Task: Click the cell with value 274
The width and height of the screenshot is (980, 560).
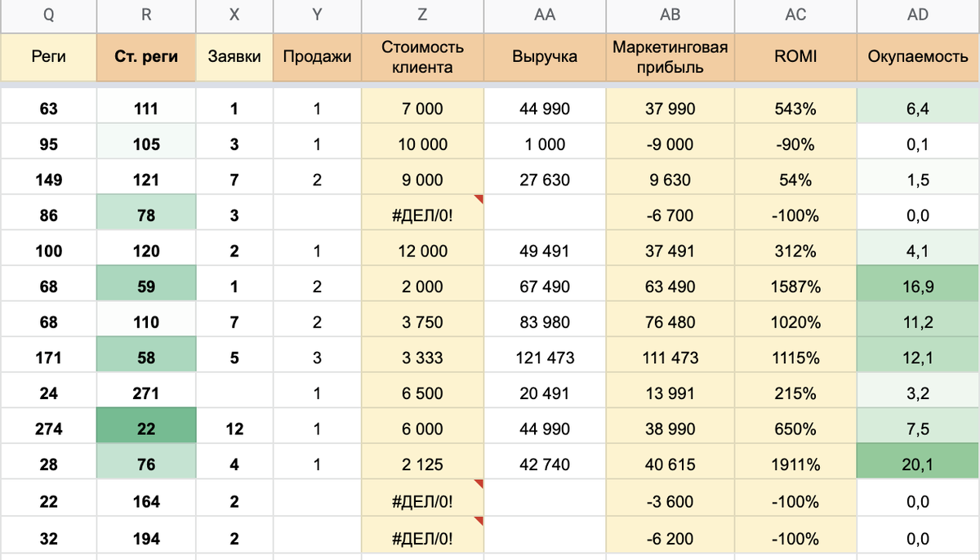Action: tap(48, 429)
